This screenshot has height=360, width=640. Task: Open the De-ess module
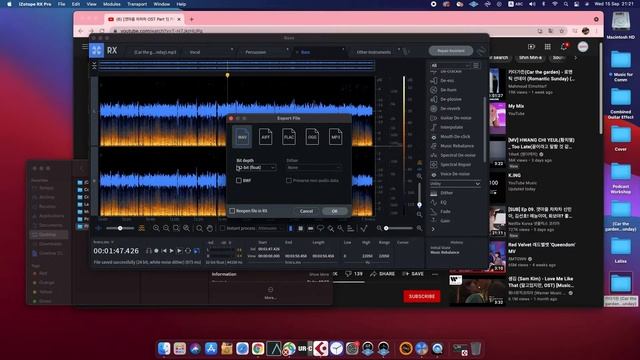click(x=447, y=80)
